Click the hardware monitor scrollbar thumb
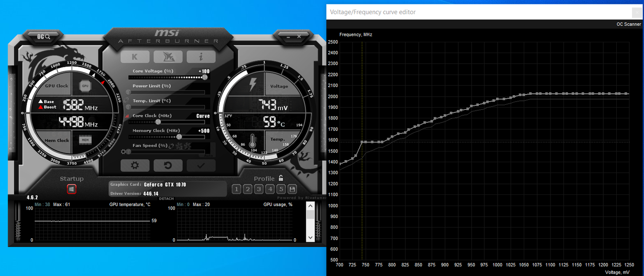 [x=310, y=215]
